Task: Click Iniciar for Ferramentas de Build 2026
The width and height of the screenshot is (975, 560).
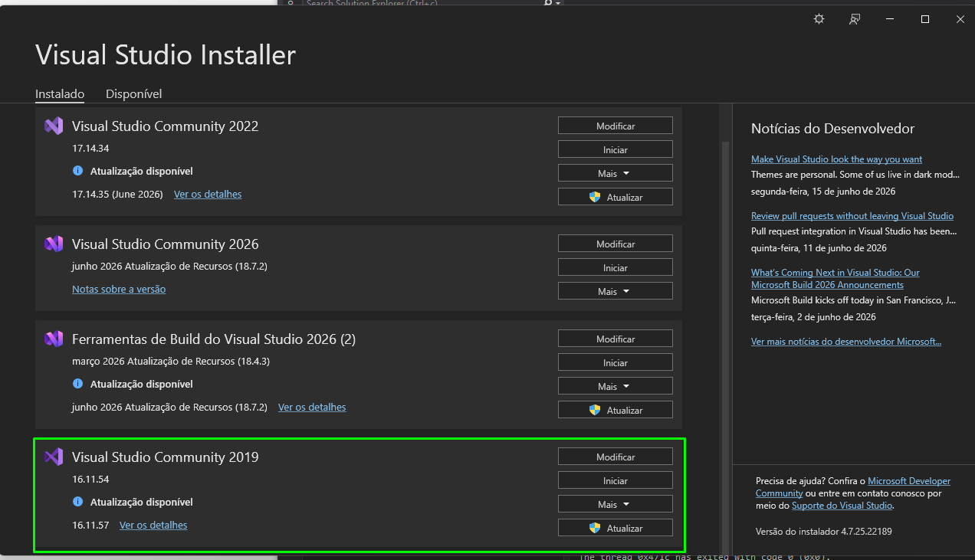Action: click(x=616, y=362)
